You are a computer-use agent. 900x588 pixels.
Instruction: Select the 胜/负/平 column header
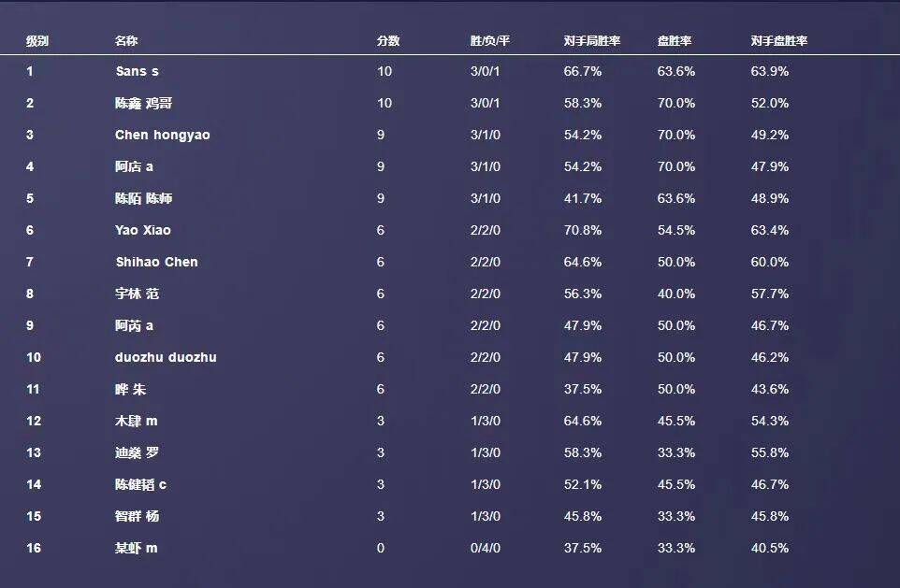pos(490,41)
